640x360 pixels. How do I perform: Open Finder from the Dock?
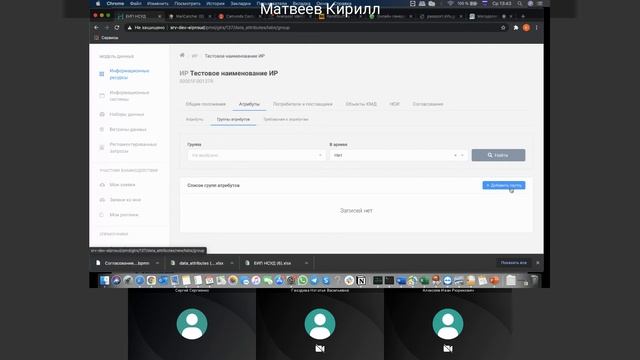(x=104, y=280)
